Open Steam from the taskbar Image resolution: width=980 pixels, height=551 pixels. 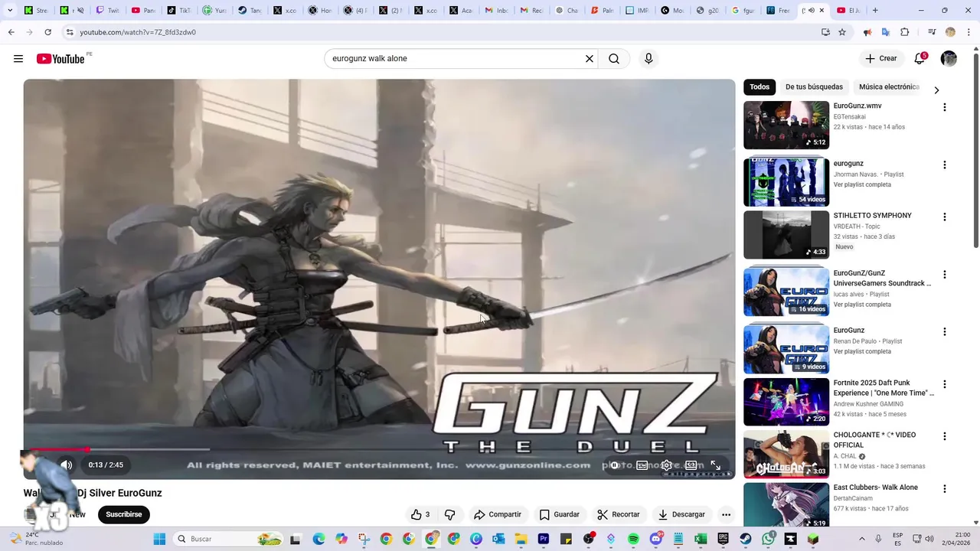pos(745,539)
